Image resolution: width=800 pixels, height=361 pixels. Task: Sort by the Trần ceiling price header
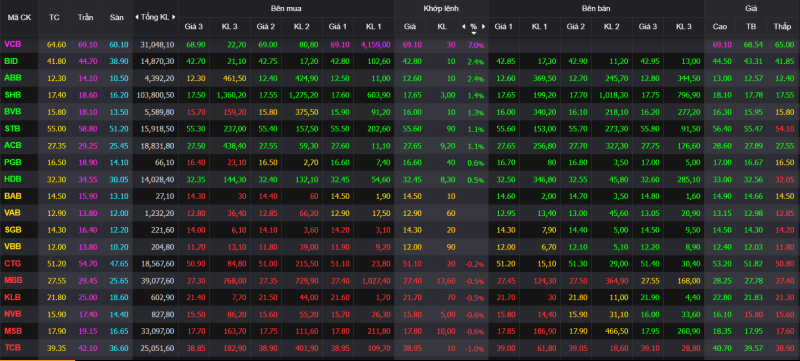[x=85, y=17]
